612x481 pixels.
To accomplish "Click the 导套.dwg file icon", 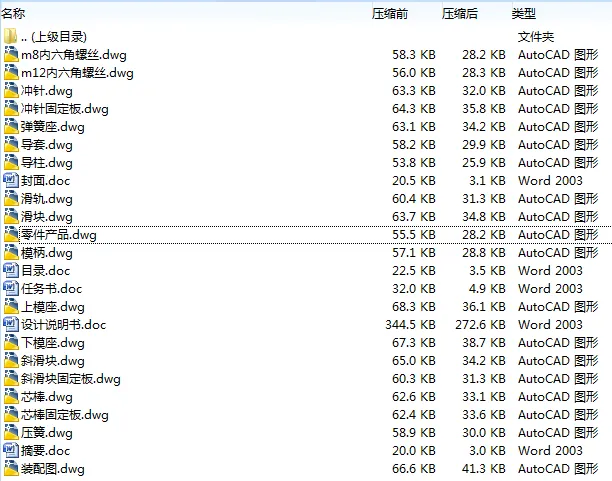I will point(11,144).
